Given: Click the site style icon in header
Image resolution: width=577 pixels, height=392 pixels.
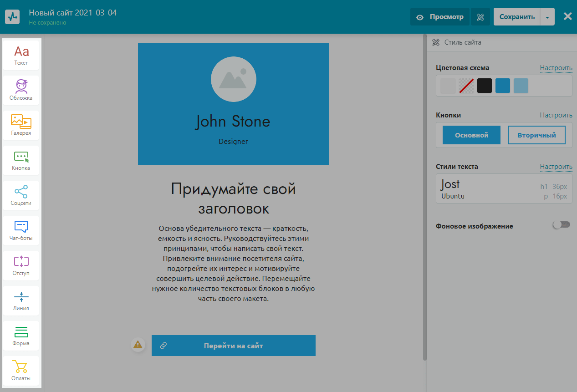Looking at the screenshot, I should pyautogui.click(x=480, y=17).
